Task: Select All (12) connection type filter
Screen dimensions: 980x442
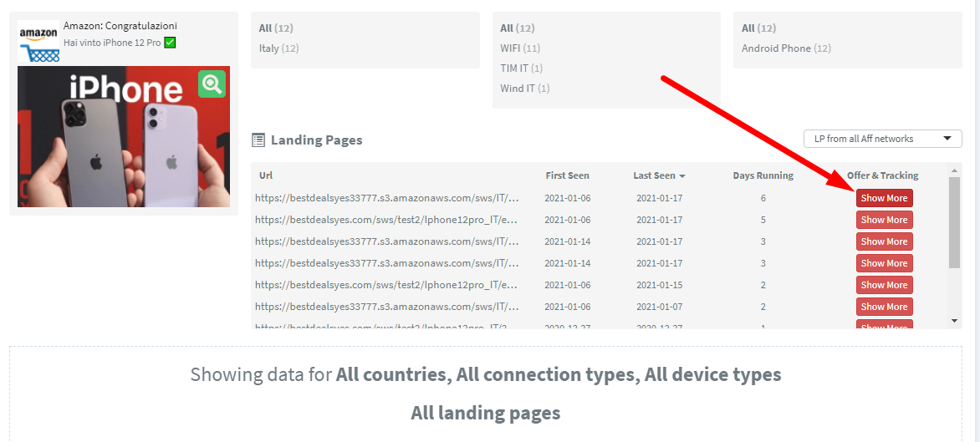Action: point(518,28)
